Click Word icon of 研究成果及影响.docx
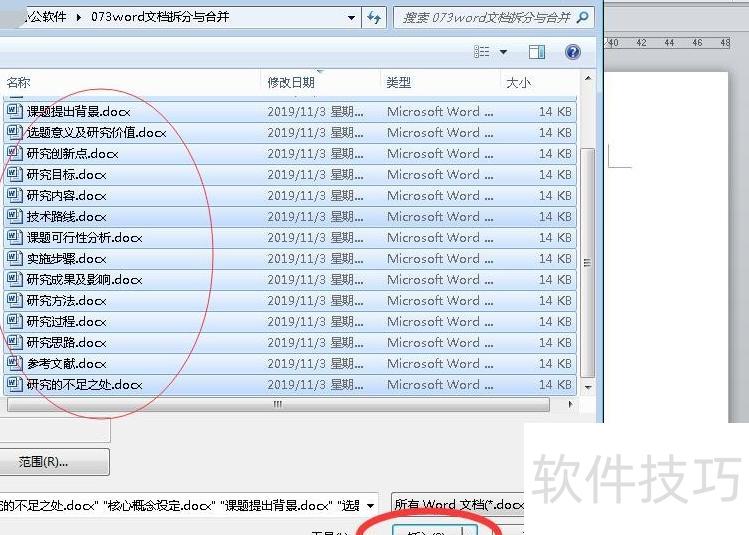The width and height of the screenshot is (749, 535). 15,279
